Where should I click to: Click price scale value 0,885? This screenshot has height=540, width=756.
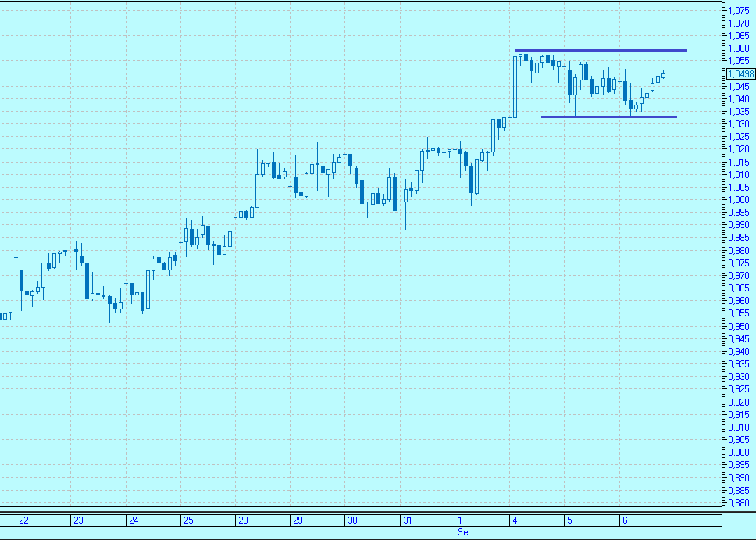click(x=739, y=490)
